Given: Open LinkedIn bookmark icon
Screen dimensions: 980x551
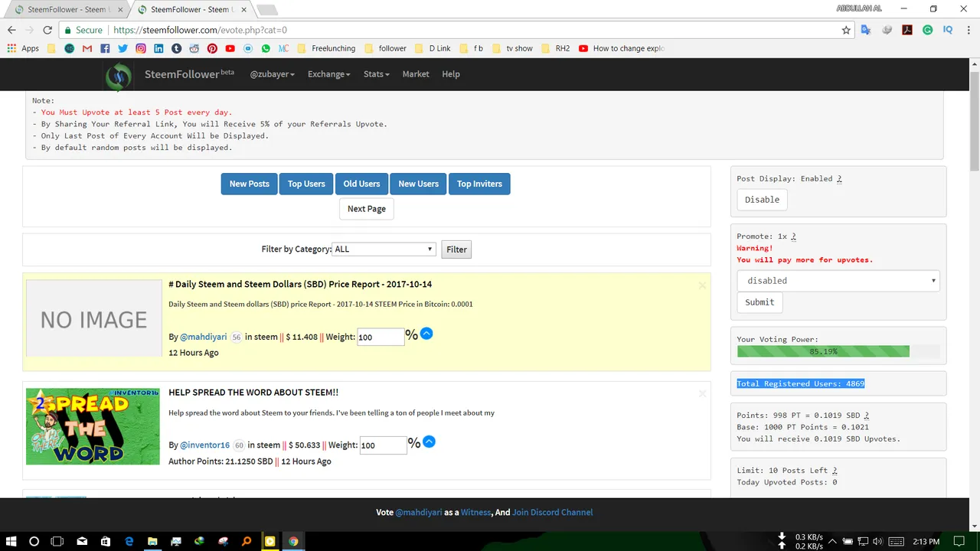Looking at the screenshot, I should (158, 48).
